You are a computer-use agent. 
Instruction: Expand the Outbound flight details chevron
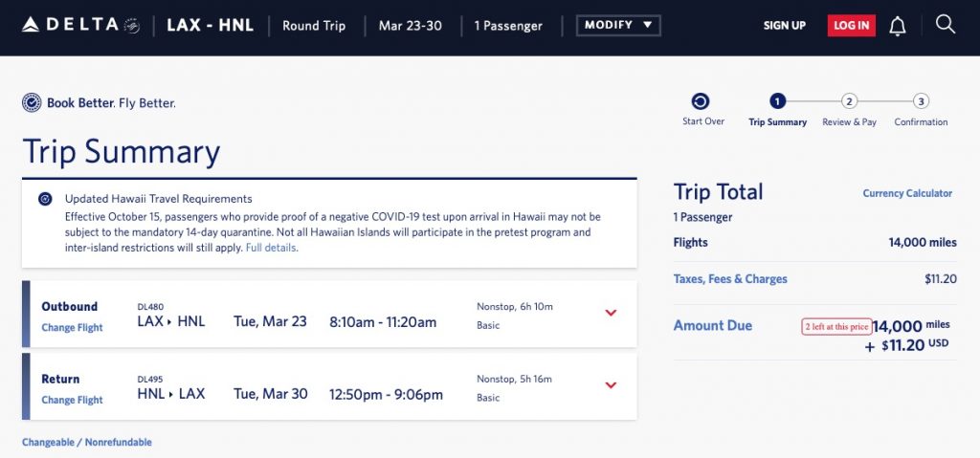point(612,313)
